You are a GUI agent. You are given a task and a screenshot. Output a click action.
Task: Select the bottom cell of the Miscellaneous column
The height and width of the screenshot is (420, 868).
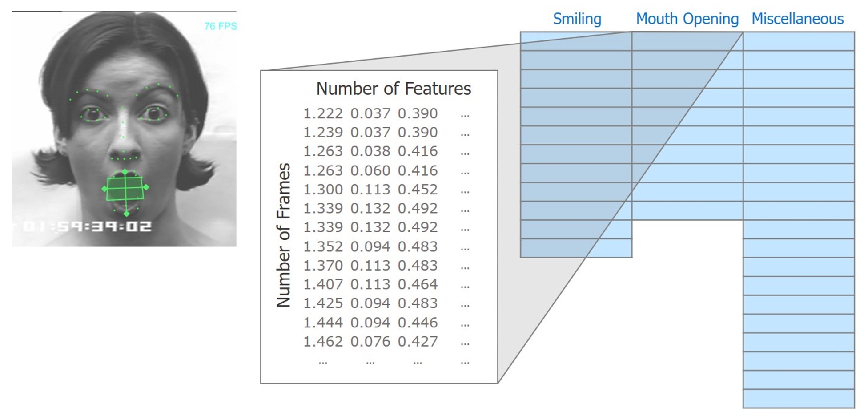point(799,399)
